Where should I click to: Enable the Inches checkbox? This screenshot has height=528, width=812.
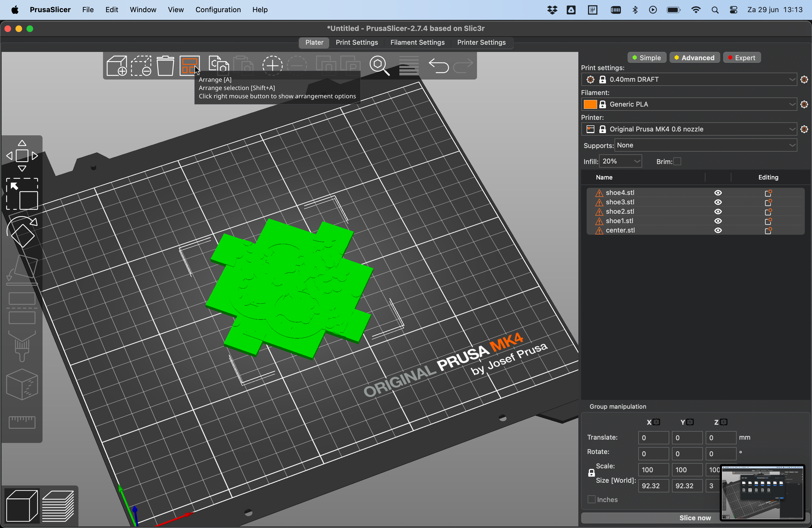coord(592,500)
